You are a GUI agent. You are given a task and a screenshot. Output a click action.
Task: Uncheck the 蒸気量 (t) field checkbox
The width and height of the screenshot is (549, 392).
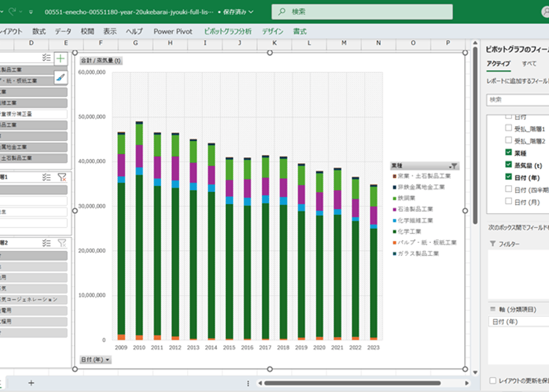click(x=509, y=165)
